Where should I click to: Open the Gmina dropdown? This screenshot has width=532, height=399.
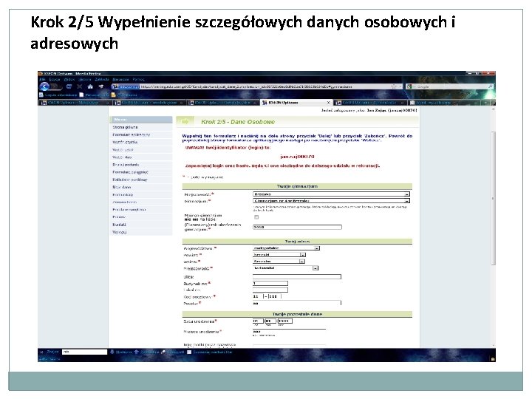click(x=279, y=262)
